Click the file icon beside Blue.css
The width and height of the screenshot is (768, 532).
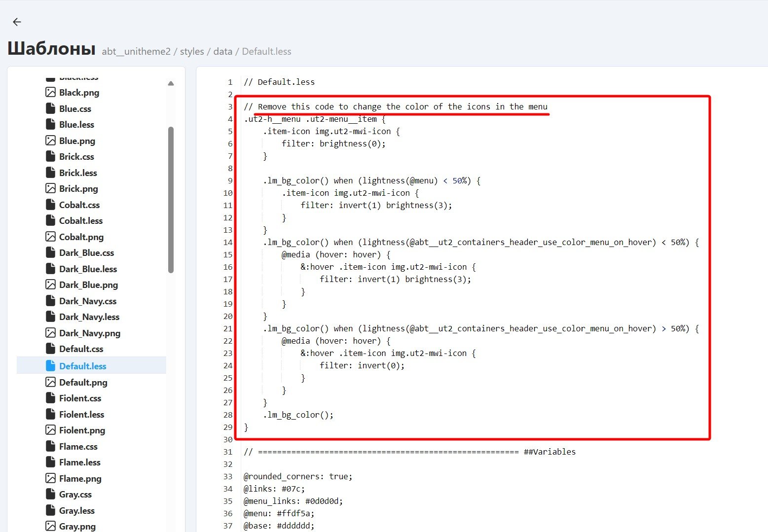pos(50,108)
